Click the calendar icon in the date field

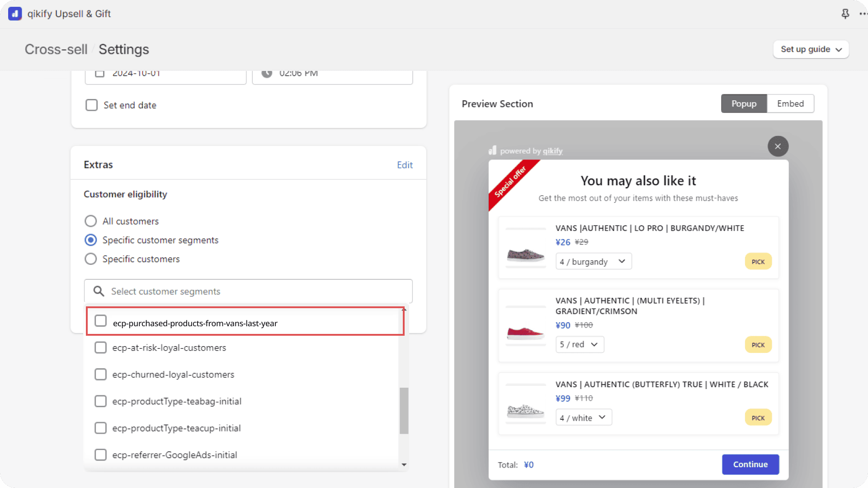(x=100, y=74)
